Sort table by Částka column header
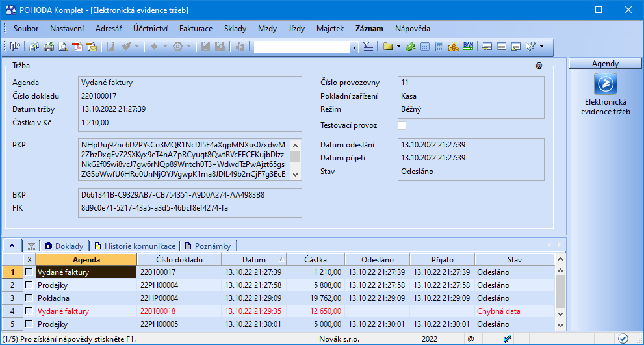Image resolution: width=644 pixels, height=345 pixels. point(315,260)
